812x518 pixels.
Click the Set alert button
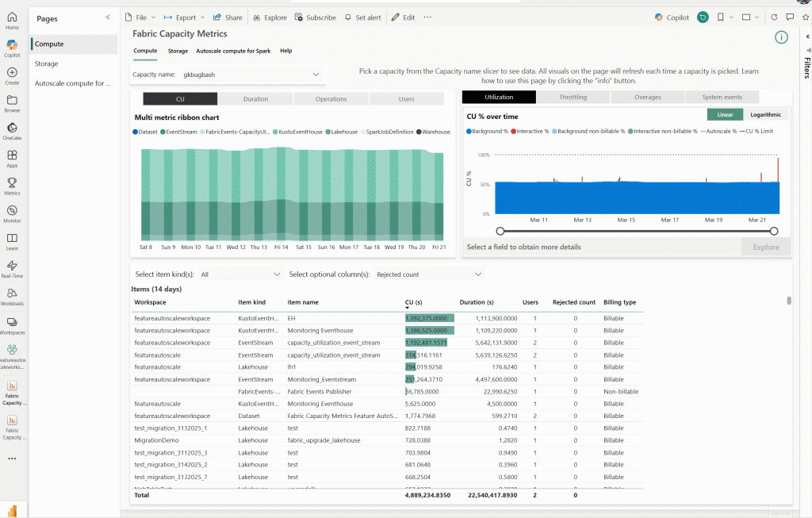(x=363, y=17)
